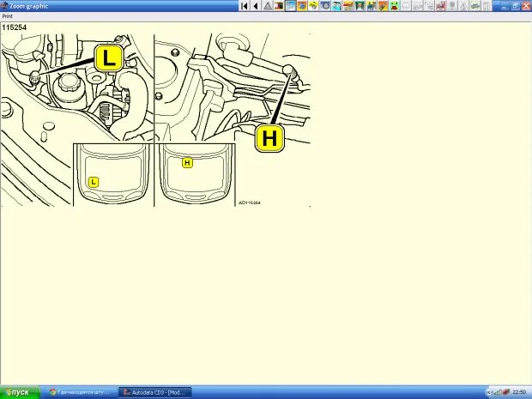Click the warning triangle toolbar icon
The width and height of the screenshot is (532, 399).
(268, 6)
